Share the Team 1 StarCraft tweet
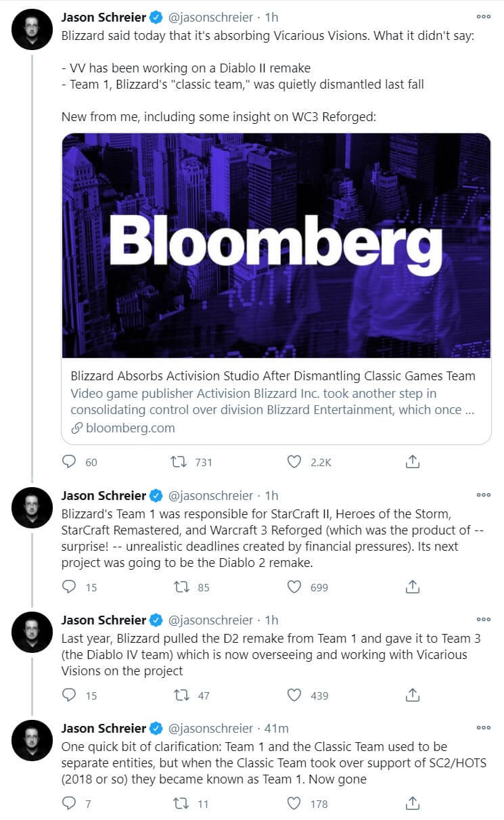 [413, 587]
